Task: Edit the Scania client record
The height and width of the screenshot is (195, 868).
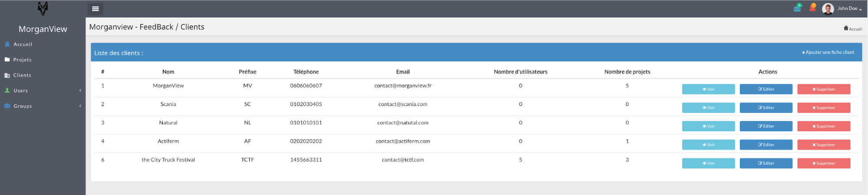Action: tap(766, 108)
